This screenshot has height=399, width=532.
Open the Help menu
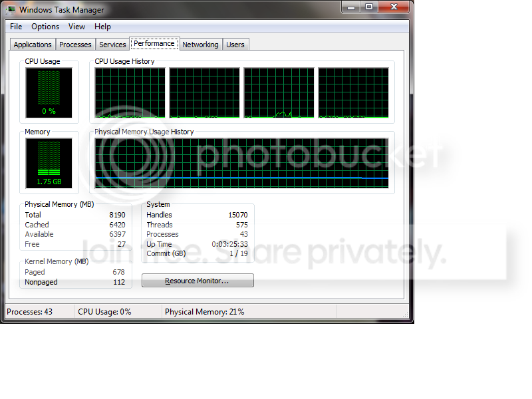pyautogui.click(x=102, y=27)
